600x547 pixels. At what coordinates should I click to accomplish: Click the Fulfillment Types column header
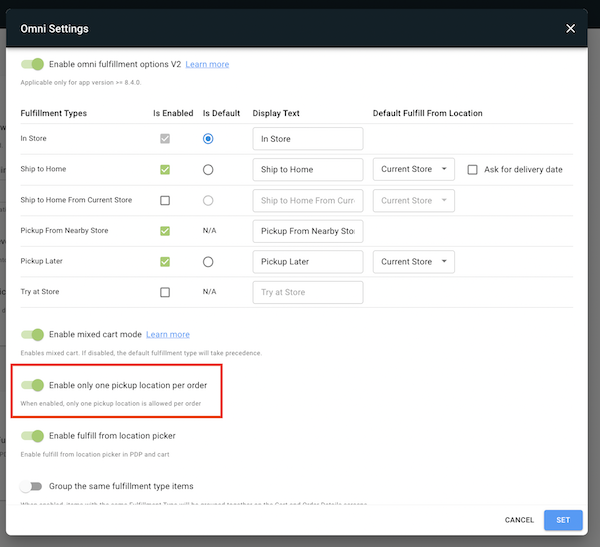[x=54, y=113]
